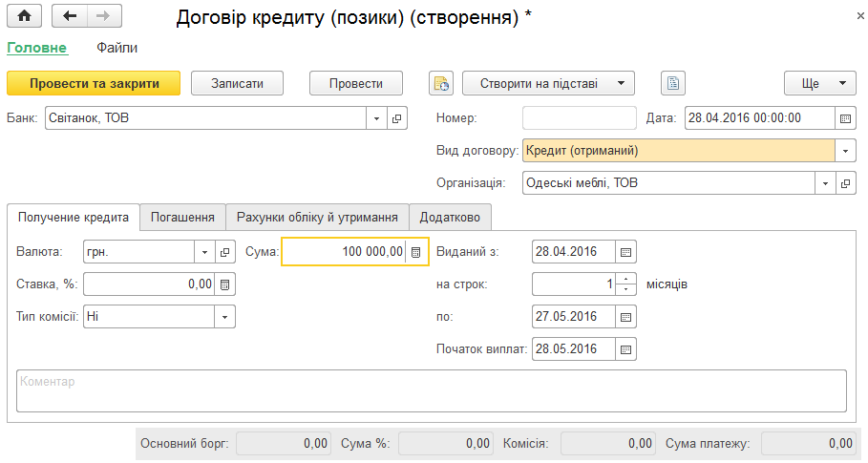Open the report icon beside Створити на підставі
The height and width of the screenshot is (463, 868).
(673, 83)
